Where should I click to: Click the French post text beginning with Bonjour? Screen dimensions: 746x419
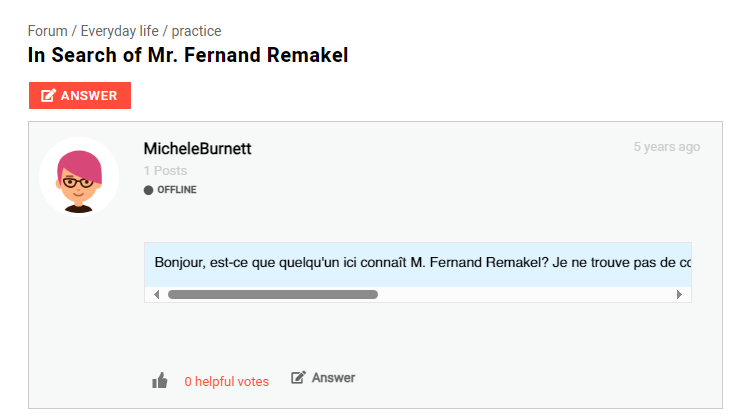(420, 263)
